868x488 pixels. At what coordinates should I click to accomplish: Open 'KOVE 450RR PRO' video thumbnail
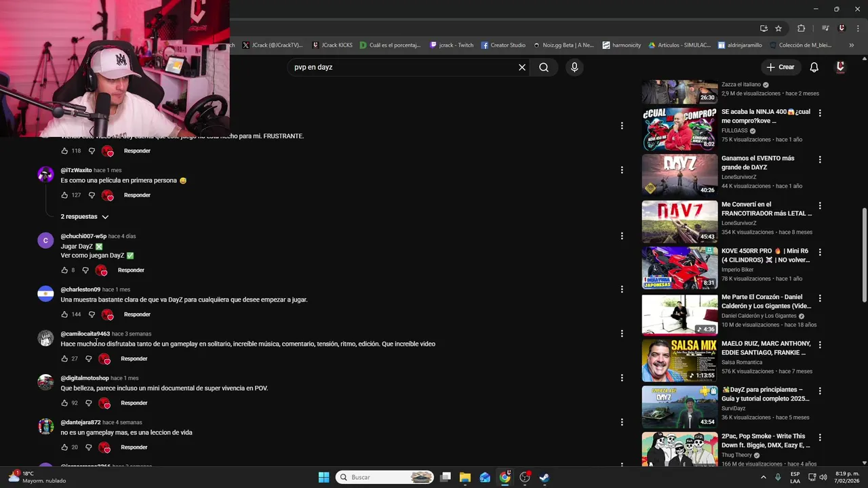click(x=679, y=268)
